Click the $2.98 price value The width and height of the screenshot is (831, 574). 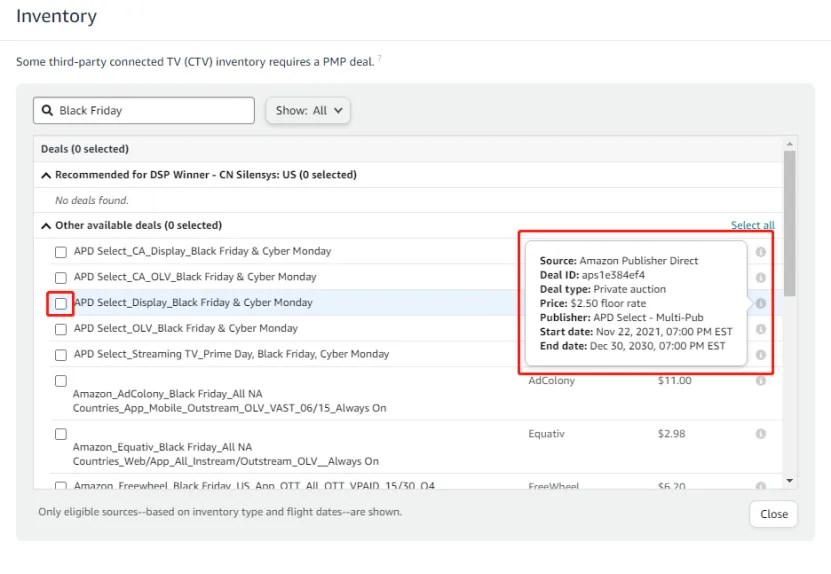click(x=671, y=434)
